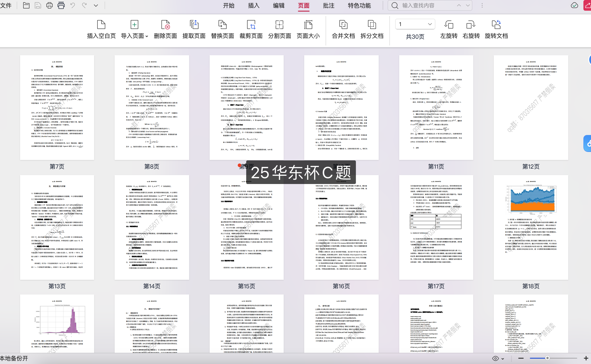The height and width of the screenshot is (364, 591).
Task: Select the page 18 thumbnail
Action: [x=531, y=227]
